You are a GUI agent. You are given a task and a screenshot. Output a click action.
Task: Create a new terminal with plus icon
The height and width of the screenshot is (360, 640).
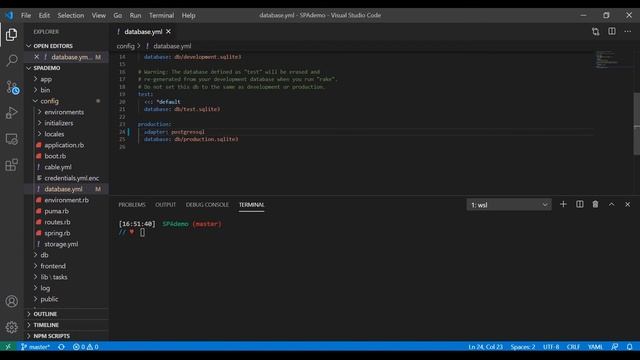(563, 204)
